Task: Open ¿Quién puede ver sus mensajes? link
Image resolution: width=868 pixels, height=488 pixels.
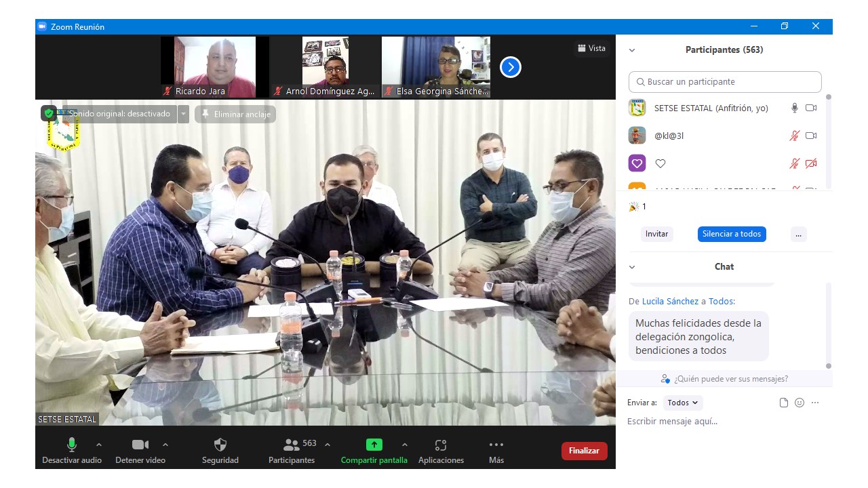Action: 724,379
